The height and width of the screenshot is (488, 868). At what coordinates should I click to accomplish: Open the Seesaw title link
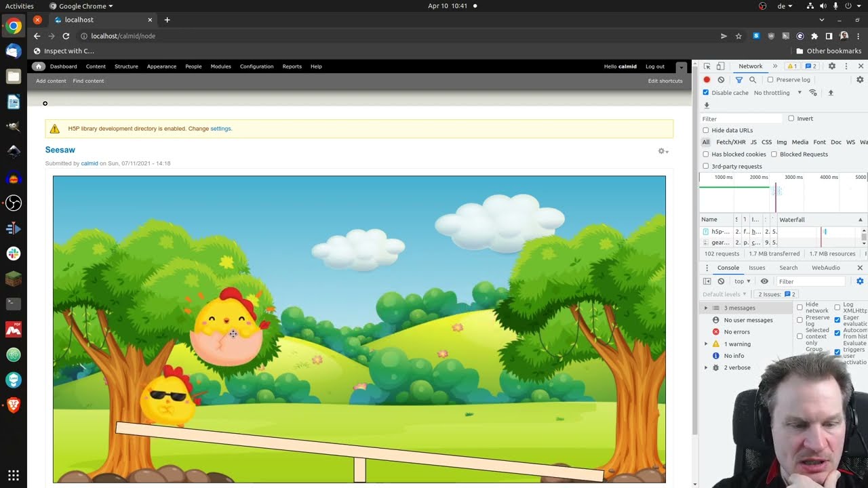[x=60, y=150]
